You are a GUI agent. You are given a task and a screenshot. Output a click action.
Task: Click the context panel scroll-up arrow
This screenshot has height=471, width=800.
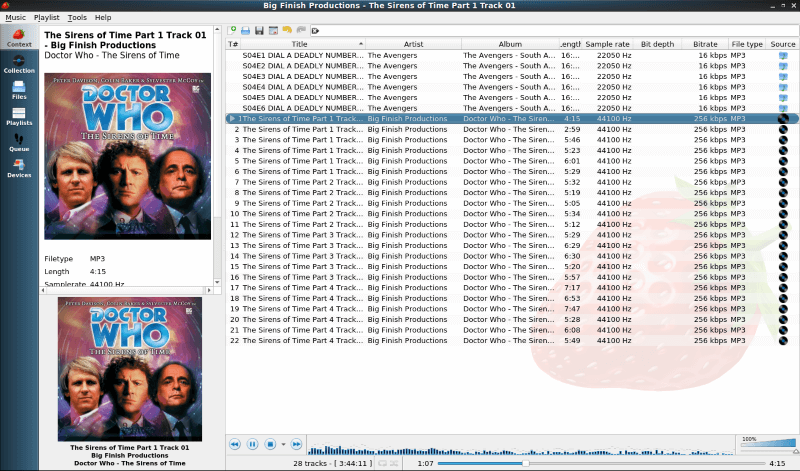point(217,29)
